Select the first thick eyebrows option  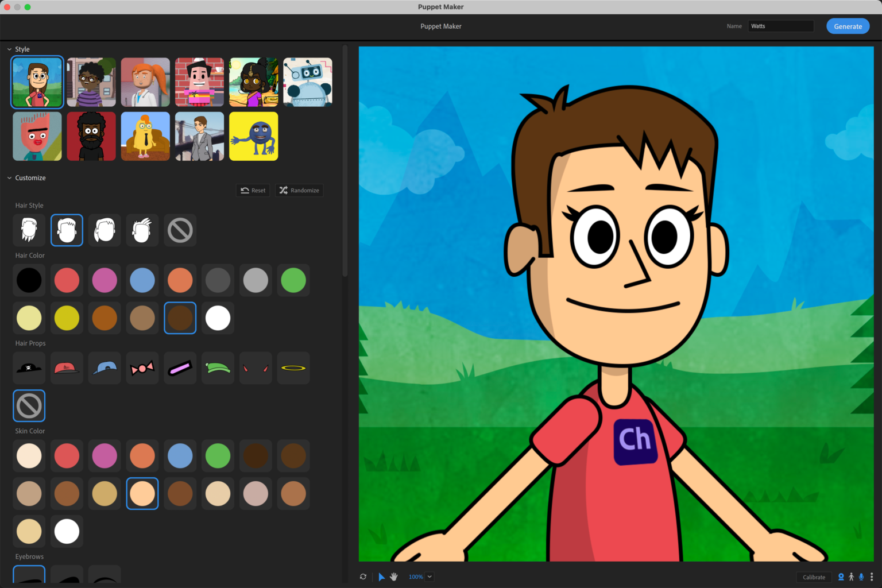point(29,574)
